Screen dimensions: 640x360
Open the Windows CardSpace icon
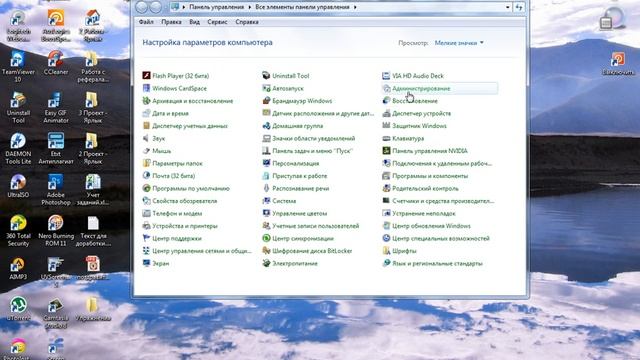(x=146, y=88)
